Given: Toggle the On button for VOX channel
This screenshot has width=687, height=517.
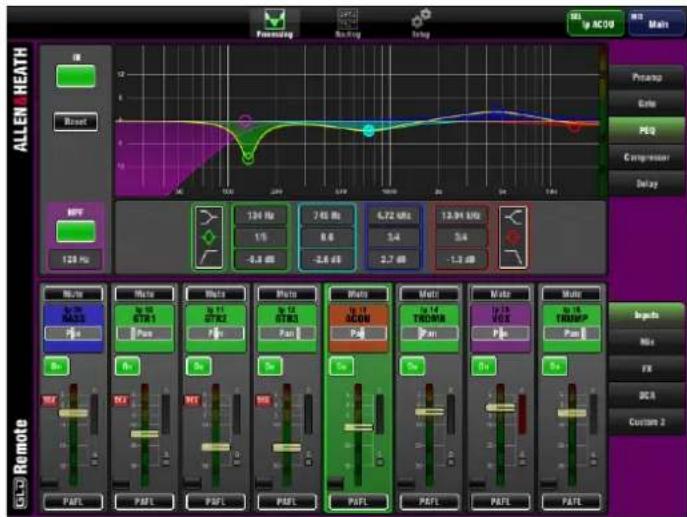Looking at the screenshot, I should (484, 366).
